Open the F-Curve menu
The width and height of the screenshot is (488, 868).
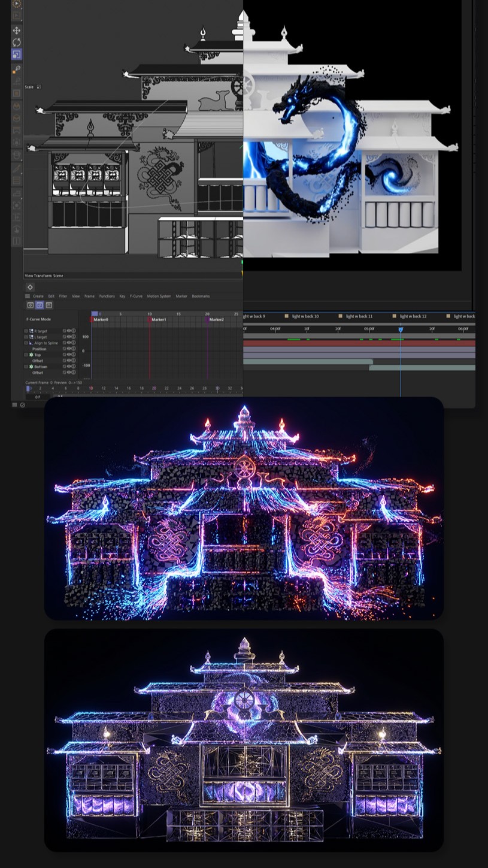pos(137,296)
